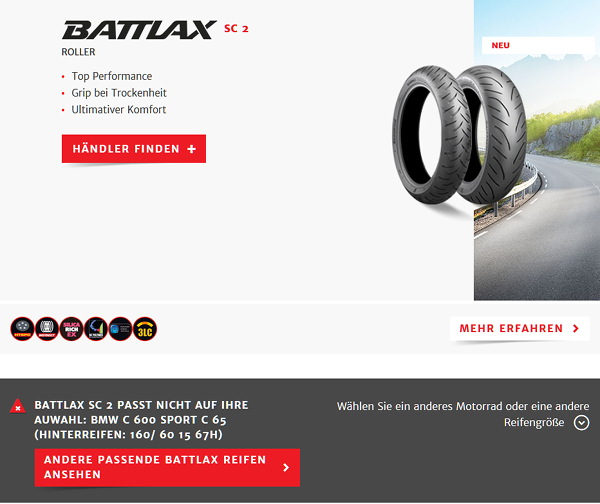
Task: Click the arrow beside Mehr erfahren
Action: tap(576, 328)
